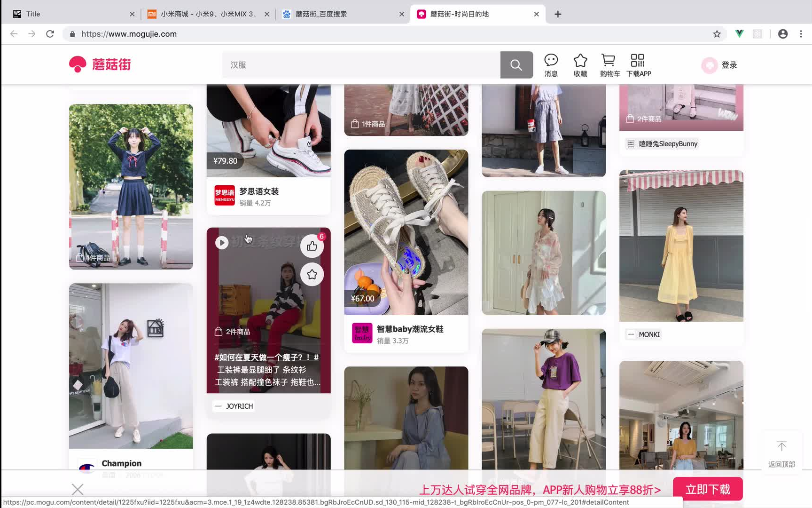Open the 2件商品 tag on JOYRICH post
The width and height of the screenshot is (812, 508).
tap(233, 332)
